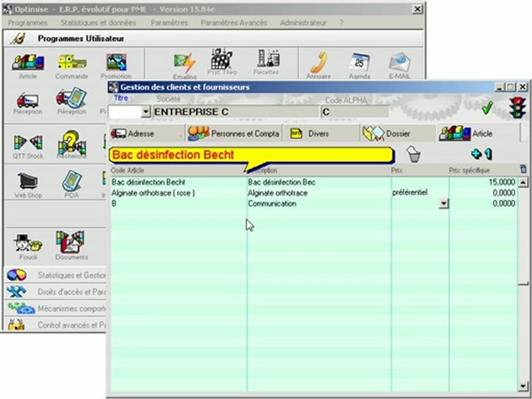Select code cell B in third row
Screen dimensions: 532x399
tap(179, 203)
